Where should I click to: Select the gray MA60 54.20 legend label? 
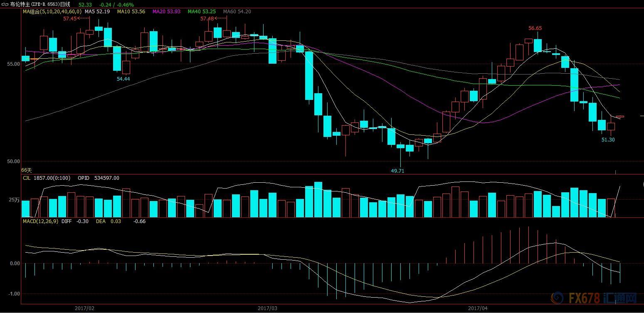[x=237, y=12]
